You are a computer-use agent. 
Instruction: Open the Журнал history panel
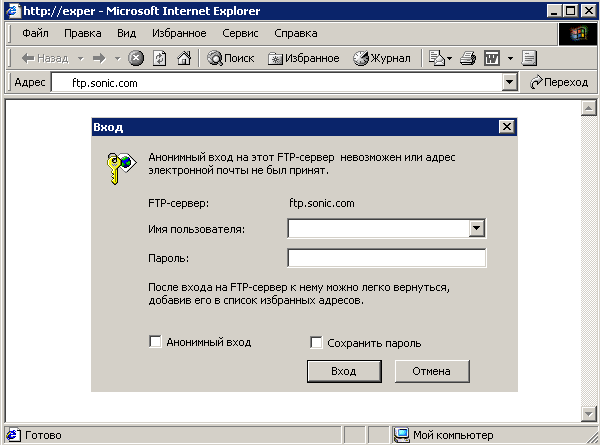(382, 58)
